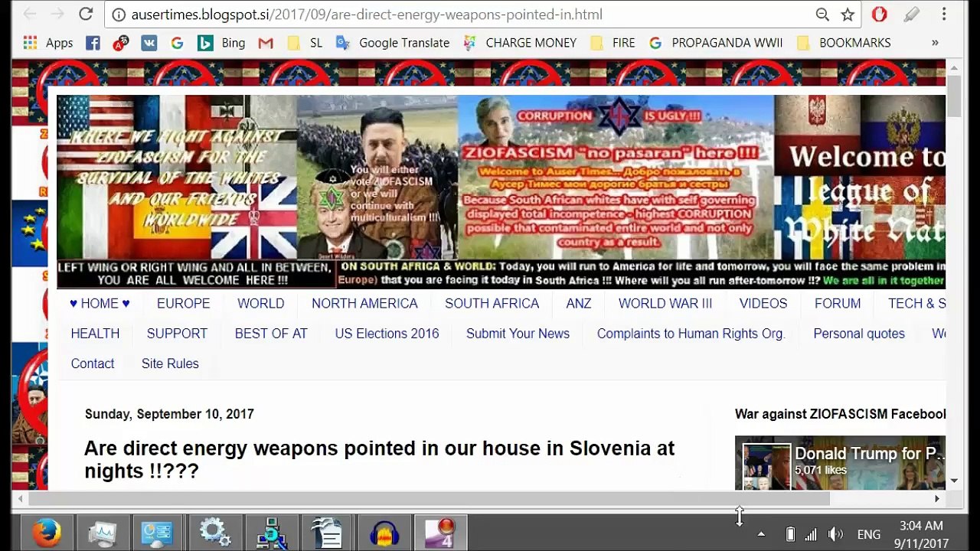Open the Apps grid shortcut
980x551 pixels.
[x=48, y=43]
